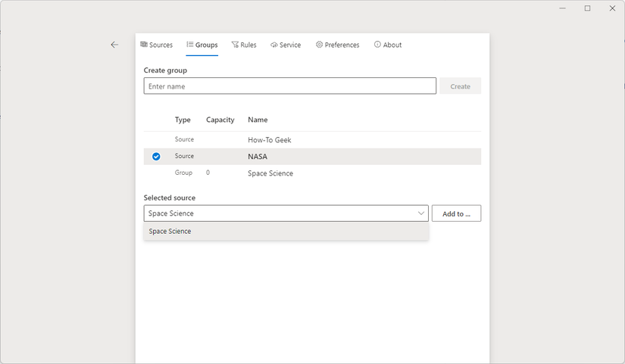The image size is (625, 364).
Task: Click the About info icon
Action: [377, 45]
